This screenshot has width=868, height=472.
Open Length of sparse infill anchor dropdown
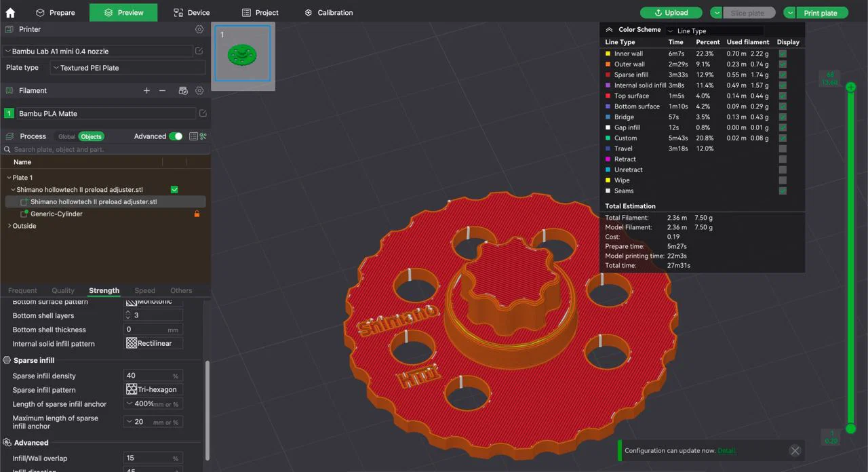tap(153, 404)
